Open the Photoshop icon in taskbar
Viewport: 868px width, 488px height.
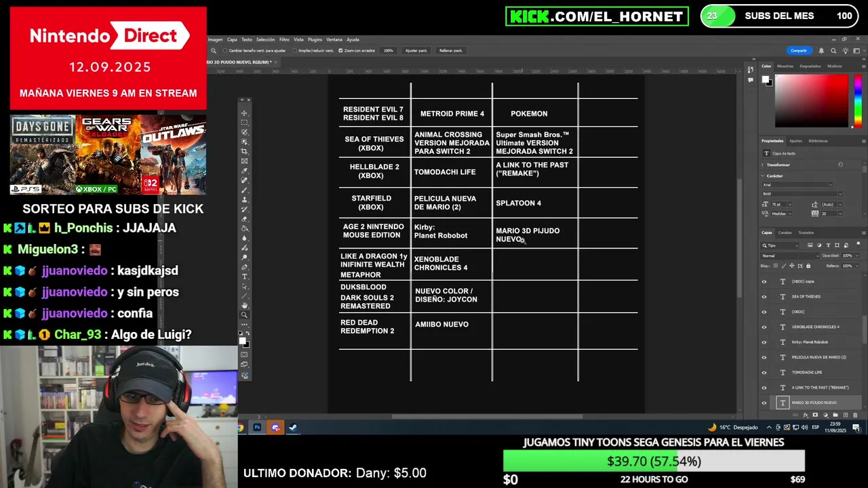coord(257,428)
